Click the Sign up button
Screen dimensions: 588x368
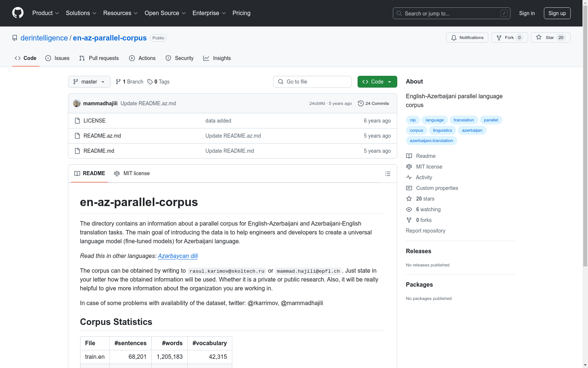tap(557, 13)
